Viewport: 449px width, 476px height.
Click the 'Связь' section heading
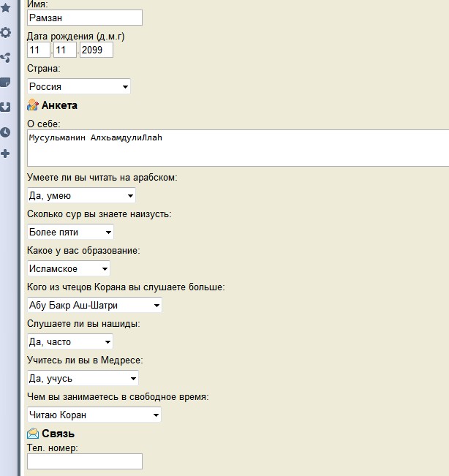[58, 434]
